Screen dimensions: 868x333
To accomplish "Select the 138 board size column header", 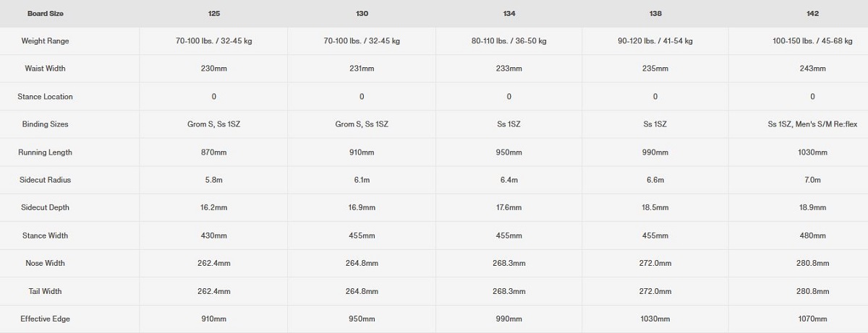I will 655,14.
